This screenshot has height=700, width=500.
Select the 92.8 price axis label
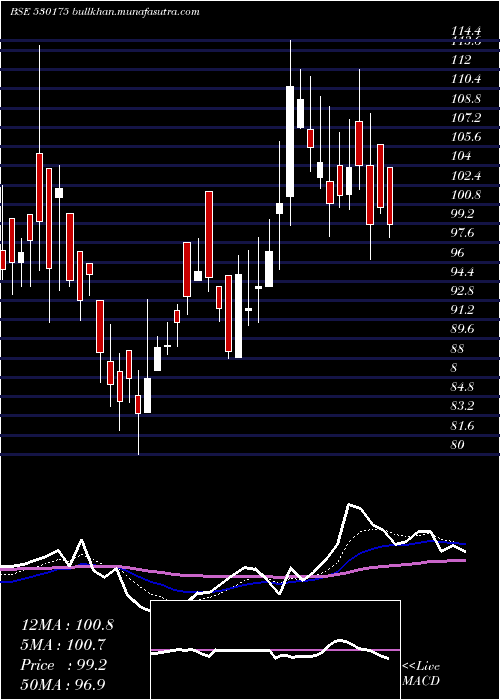click(463, 291)
